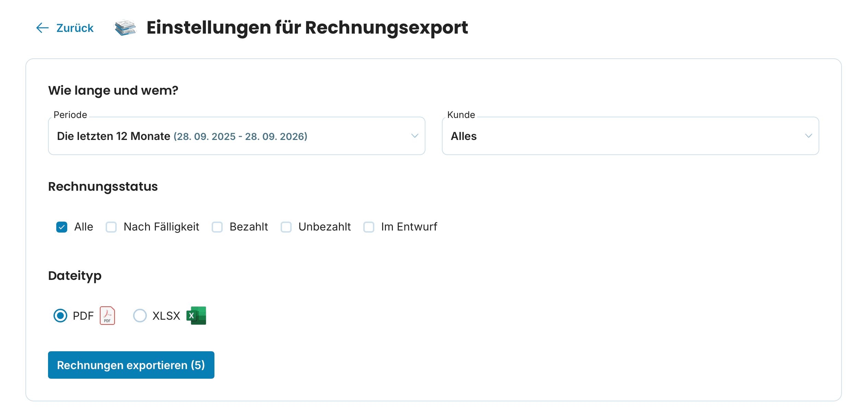The width and height of the screenshot is (868, 413).
Task: Click the Kunde dropdown chevron arrow
Action: click(x=808, y=136)
